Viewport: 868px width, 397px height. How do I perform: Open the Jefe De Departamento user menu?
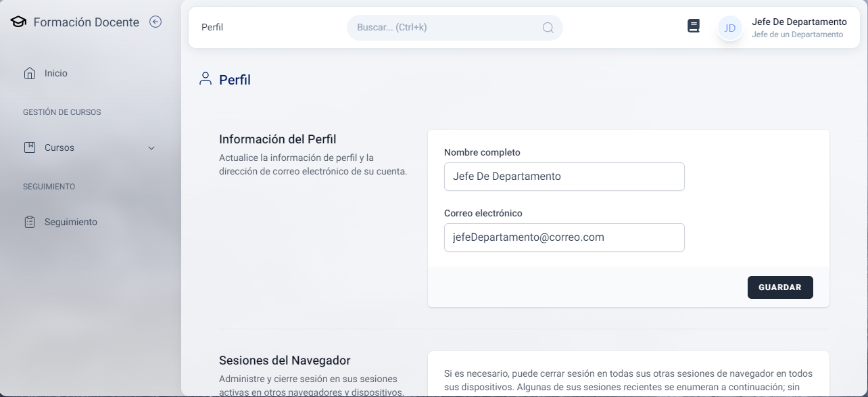click(x=798, y=28)
